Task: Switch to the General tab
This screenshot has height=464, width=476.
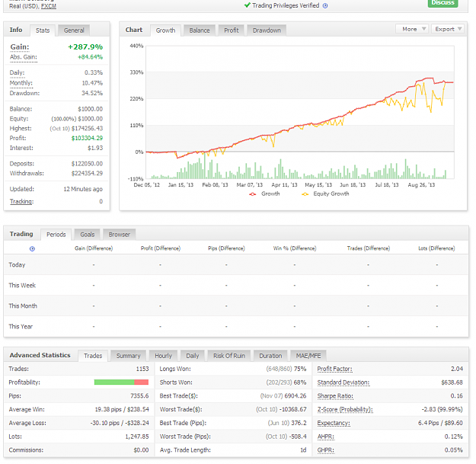Action: (74, 30)
